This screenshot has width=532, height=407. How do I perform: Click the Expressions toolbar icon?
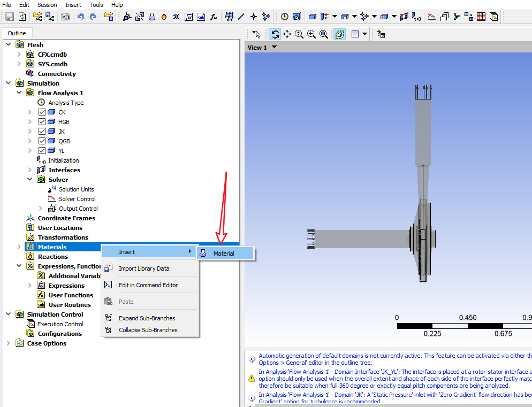[x=188, y=17]
